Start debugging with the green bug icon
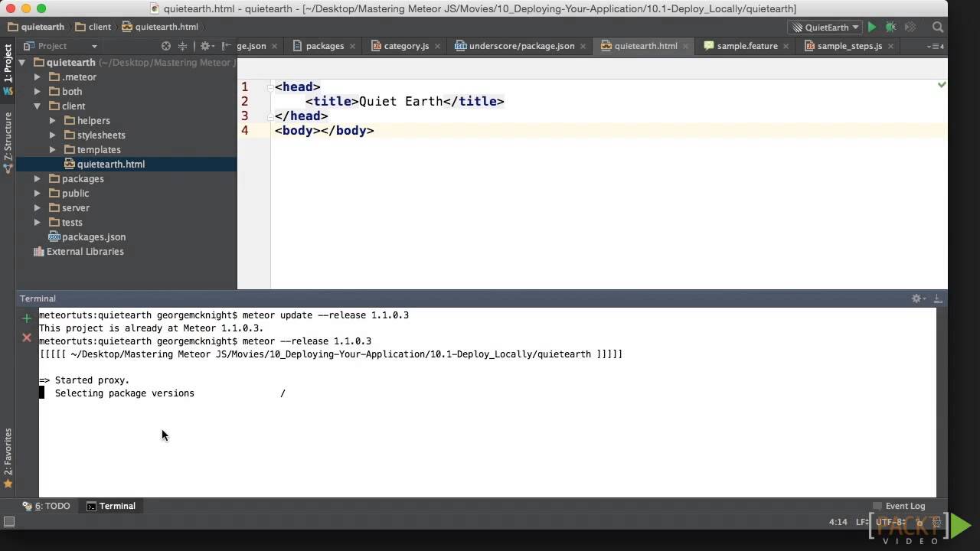 [x=890, y=27]
